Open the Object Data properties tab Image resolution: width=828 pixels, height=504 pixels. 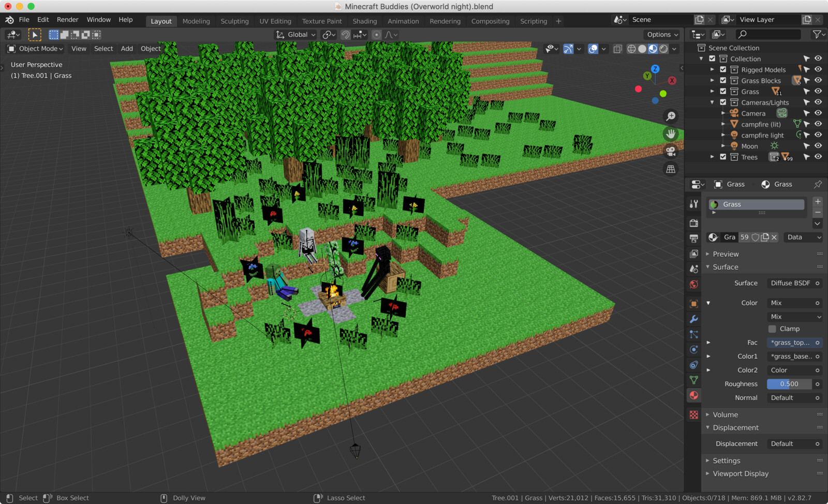(x=694, y=380)
